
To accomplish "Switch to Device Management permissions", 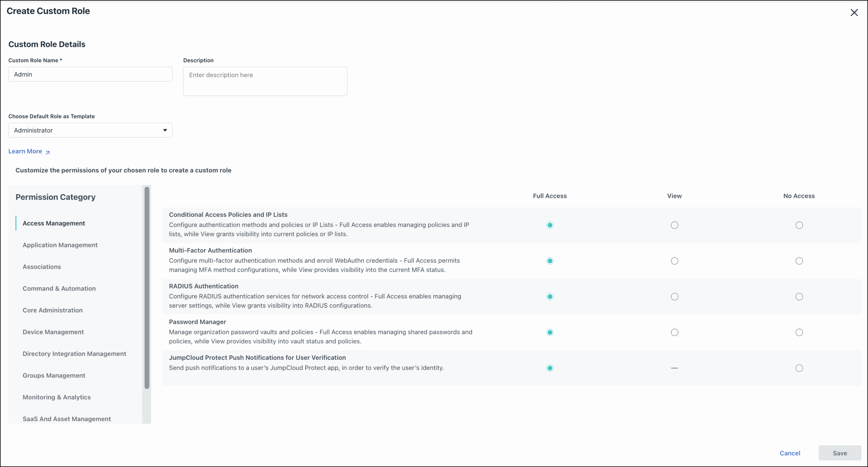I will tap(53, 332).
